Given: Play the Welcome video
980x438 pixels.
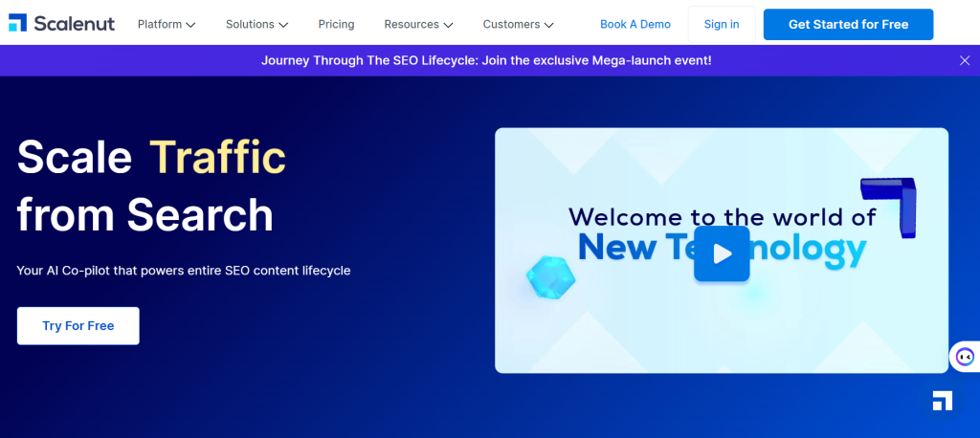Looking at the screenshot, I should point(722,253).
